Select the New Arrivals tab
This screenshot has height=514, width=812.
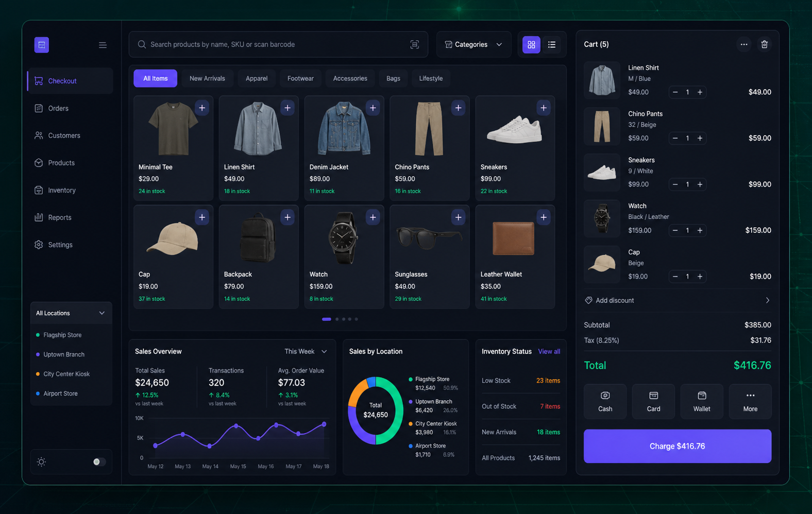pos(207,78)
